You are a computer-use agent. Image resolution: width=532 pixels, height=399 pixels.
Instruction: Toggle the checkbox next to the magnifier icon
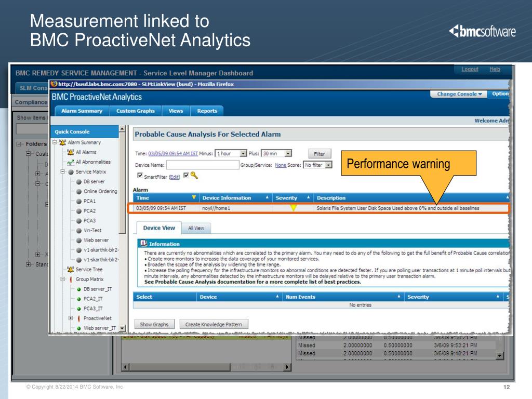[186, 176]
